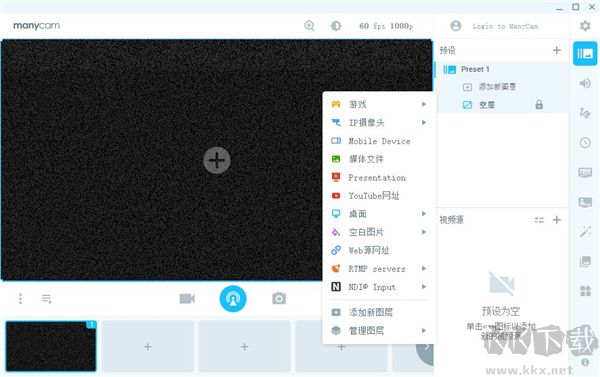Expand the RTMP servers submenu arrow
Screen dimensions: 600x377
click(x=424, y=268)
